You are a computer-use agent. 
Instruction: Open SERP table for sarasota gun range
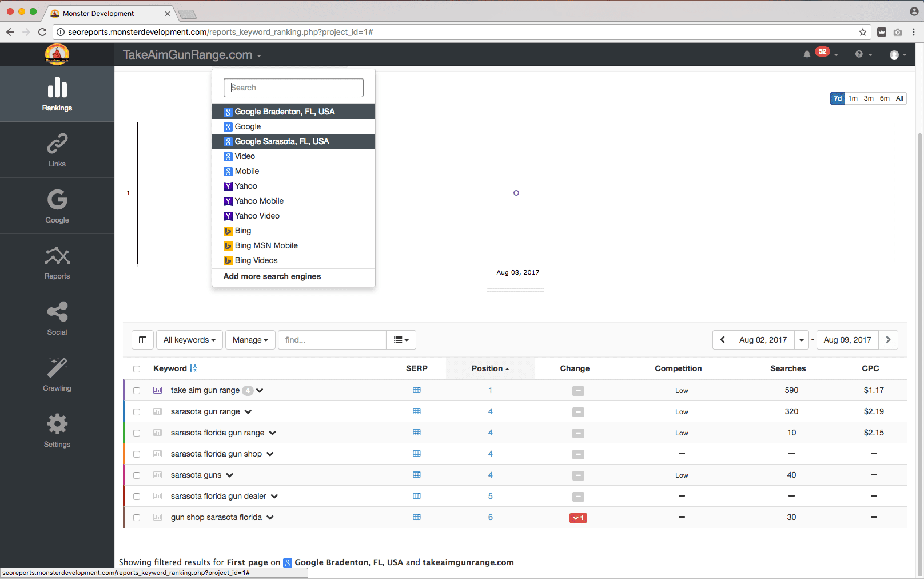point(417,411)
